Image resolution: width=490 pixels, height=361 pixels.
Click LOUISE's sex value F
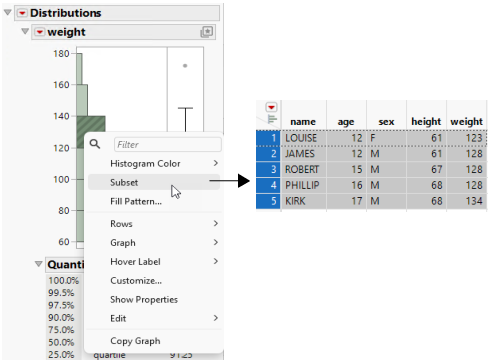386,138
